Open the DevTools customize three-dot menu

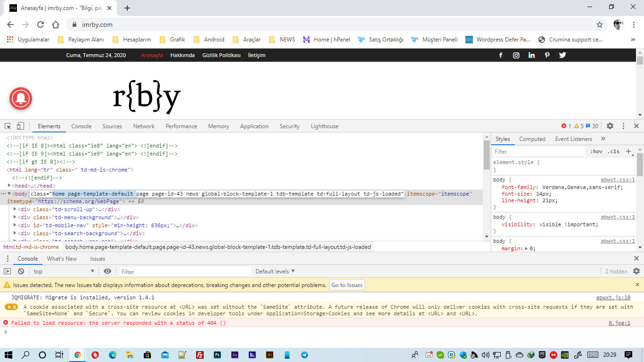tap(623, 126)
